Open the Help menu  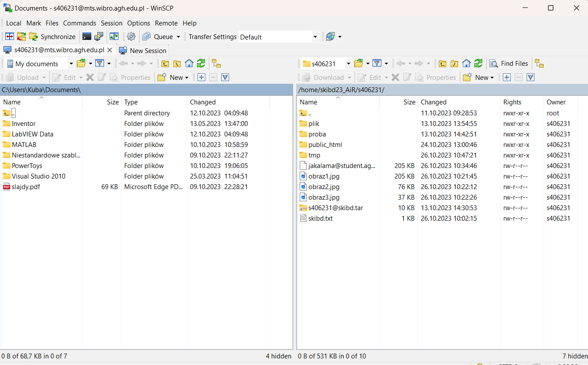(x=190, y=23)
